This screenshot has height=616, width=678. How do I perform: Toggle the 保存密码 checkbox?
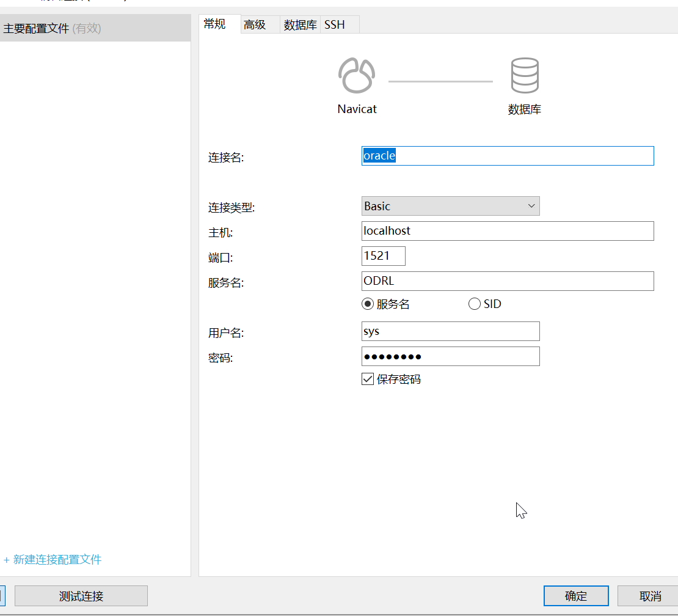368,380
